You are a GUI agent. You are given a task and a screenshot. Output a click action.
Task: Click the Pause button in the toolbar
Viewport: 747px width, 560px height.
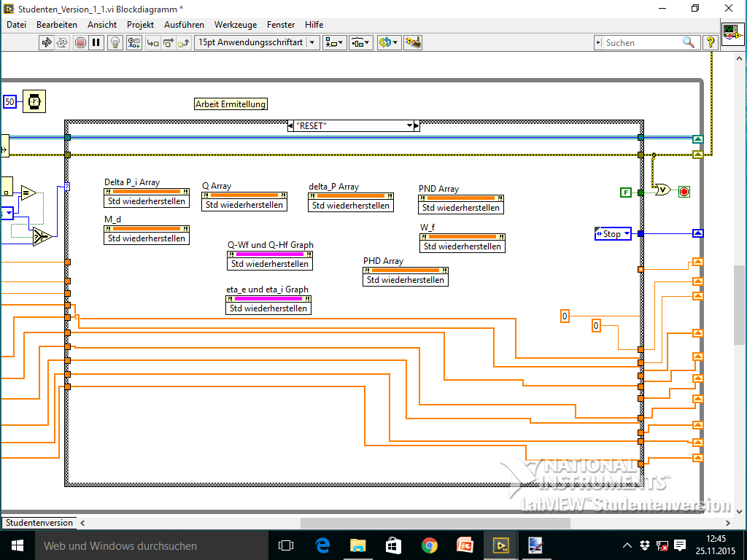point(96,42)
